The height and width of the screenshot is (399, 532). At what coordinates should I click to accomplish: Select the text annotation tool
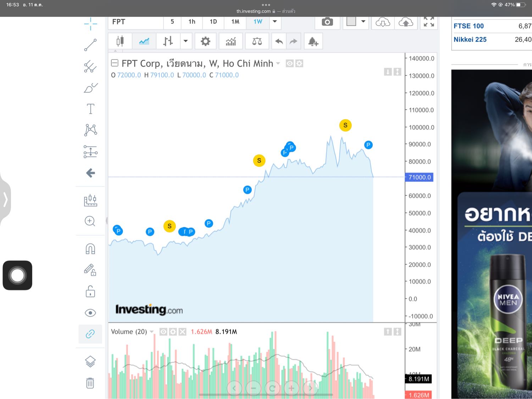(x=90, y=109)
